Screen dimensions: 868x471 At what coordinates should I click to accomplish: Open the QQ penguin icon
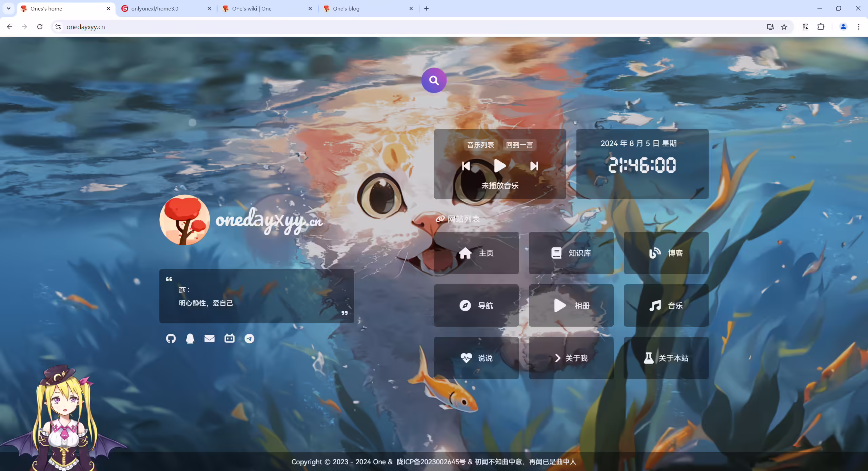(x=190, y=338)
